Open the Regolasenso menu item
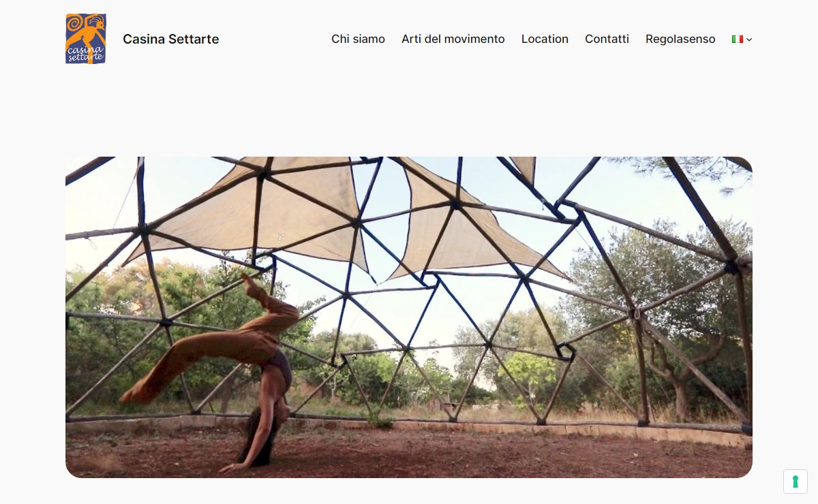Image resolution: width=818 pixels, height=504 pixels. [x=680, y=39]
